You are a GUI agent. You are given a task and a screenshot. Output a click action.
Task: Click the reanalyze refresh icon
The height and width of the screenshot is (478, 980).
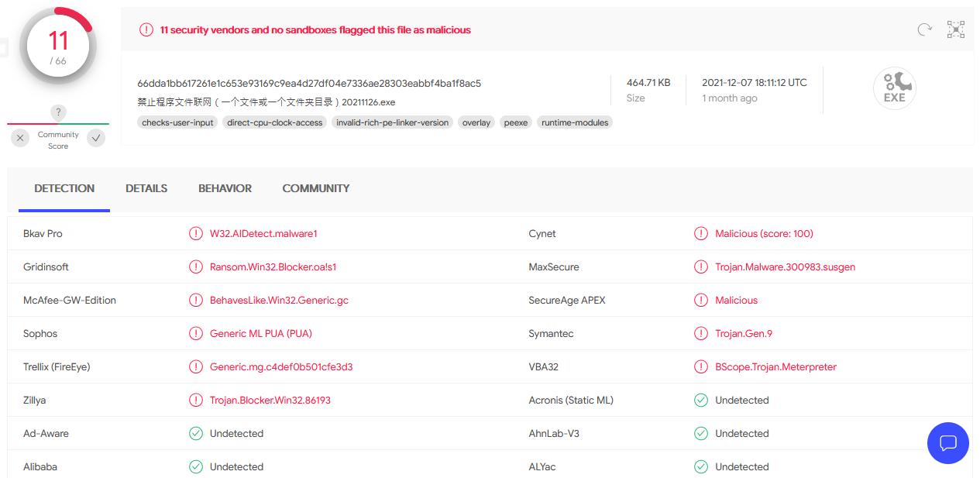coord(924,29)
